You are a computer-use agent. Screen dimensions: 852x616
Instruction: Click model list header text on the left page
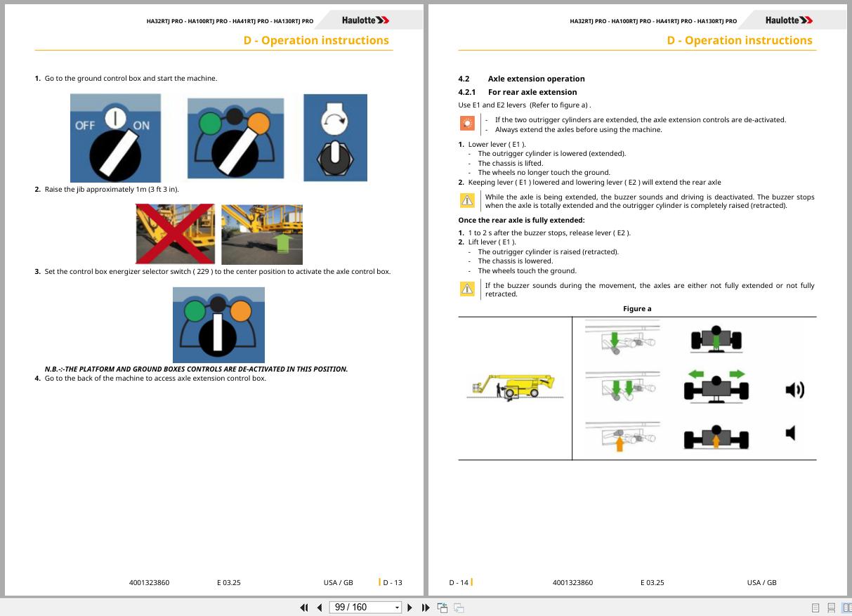230,21
